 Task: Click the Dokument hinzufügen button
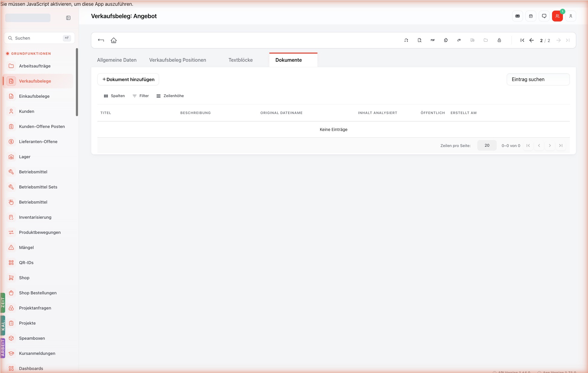click(128, 79)
